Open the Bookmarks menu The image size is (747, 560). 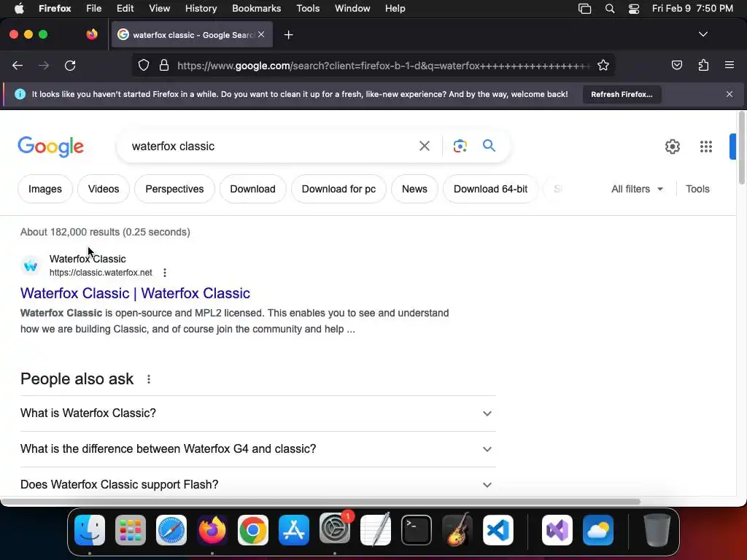(256, 9)
